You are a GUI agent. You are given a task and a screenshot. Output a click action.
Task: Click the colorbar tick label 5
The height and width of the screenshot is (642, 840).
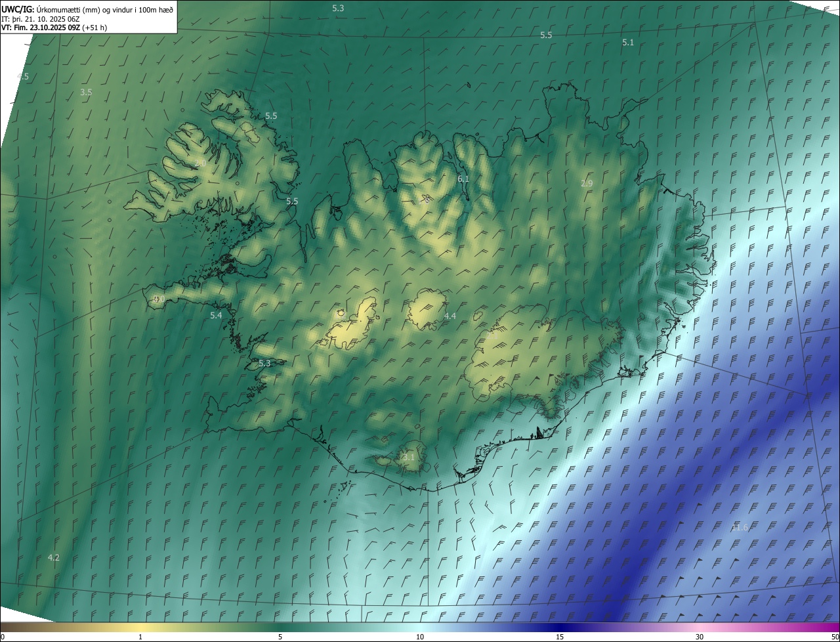[280, 637]
